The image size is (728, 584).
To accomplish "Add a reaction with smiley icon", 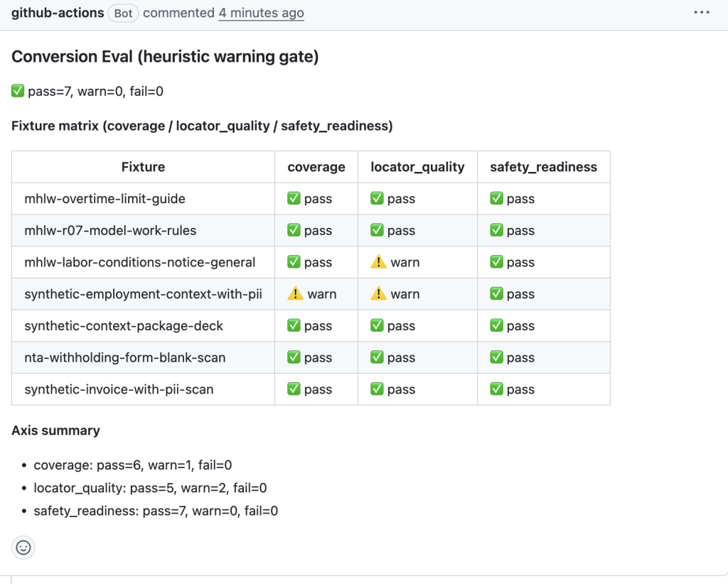I will pos(23,548).
